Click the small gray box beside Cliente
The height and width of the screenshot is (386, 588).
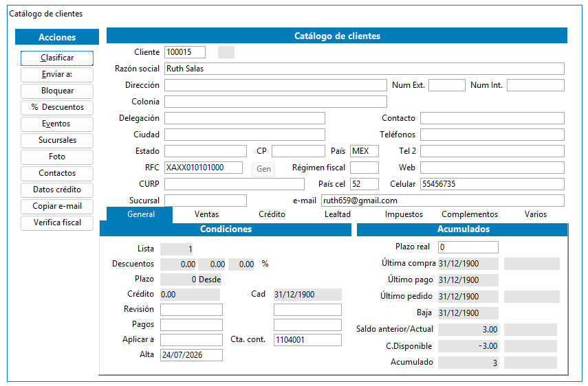click(x=226, y=52)
